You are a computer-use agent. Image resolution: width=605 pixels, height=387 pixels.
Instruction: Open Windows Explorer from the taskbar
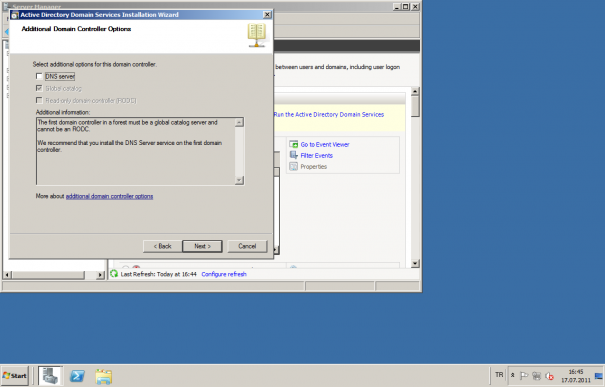click(103, 377)
